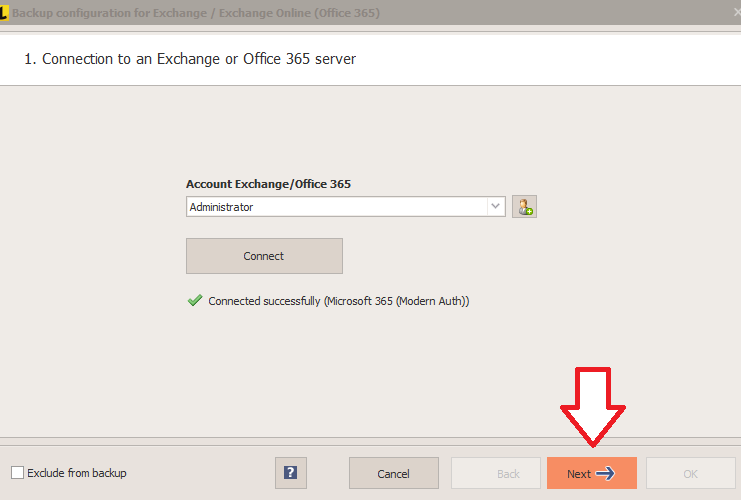
Task: Click the Next button
Action: (x=592, y=473)
